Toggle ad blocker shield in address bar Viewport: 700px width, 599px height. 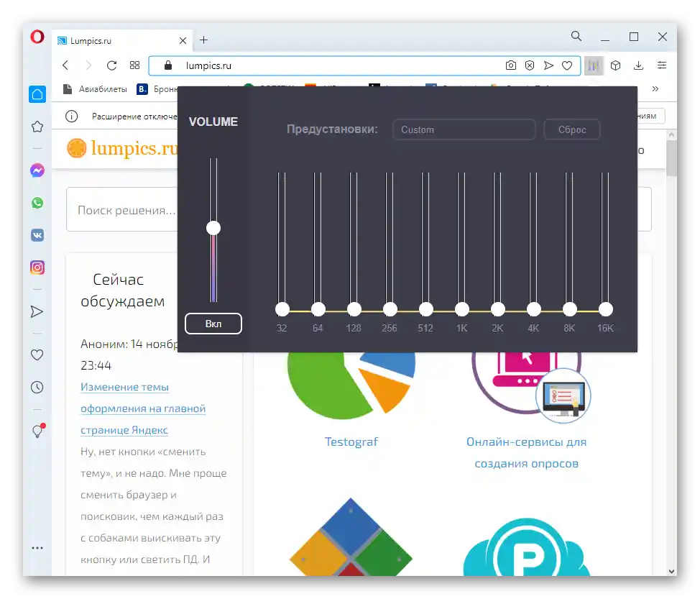(x=530, y=65)
